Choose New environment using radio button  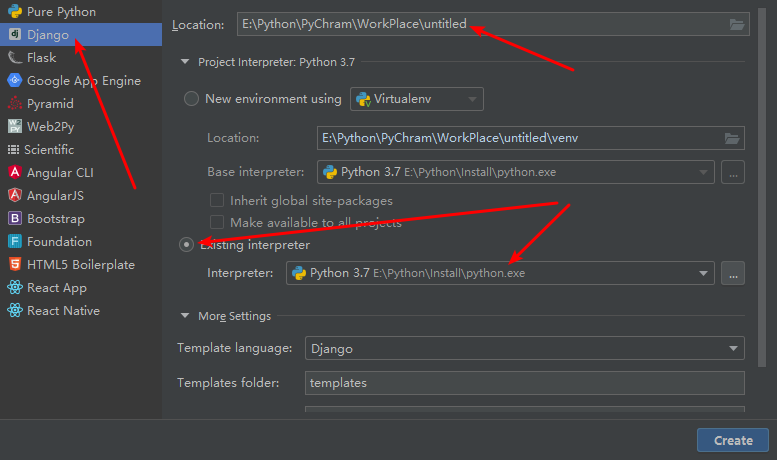tap(191, 99)
